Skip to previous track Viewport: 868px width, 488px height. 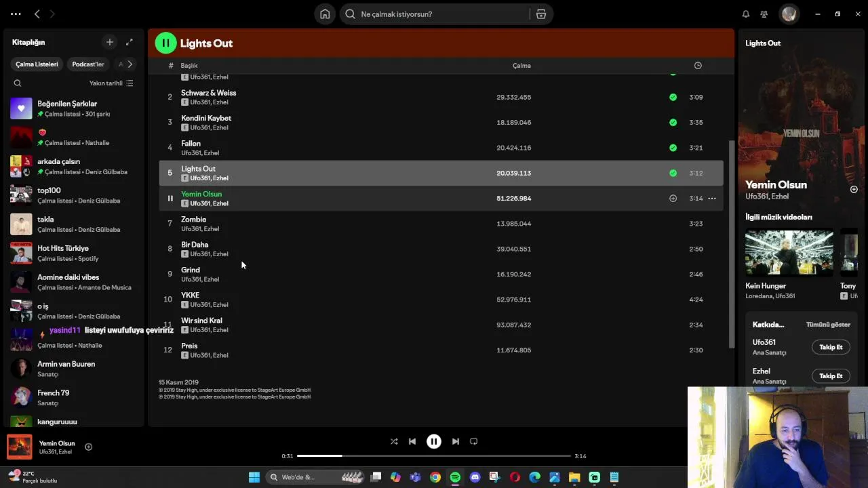pos(412,441)
